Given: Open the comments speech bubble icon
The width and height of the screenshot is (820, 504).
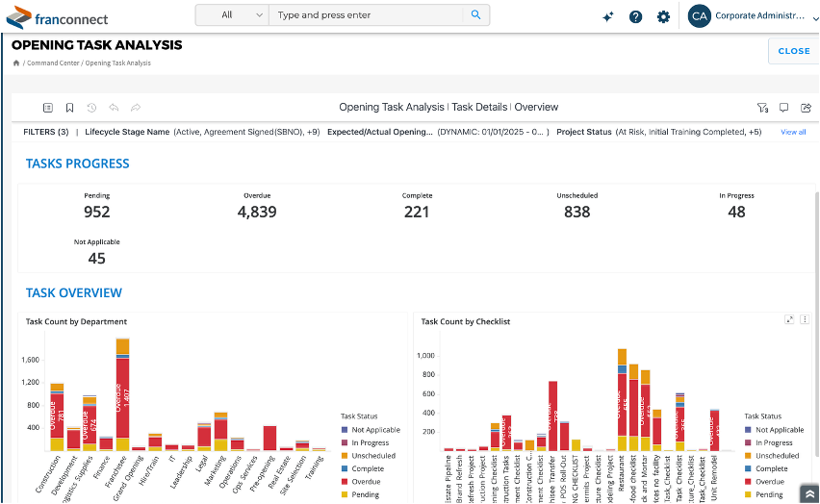Looking at the screenshot, I should (783, 108).
